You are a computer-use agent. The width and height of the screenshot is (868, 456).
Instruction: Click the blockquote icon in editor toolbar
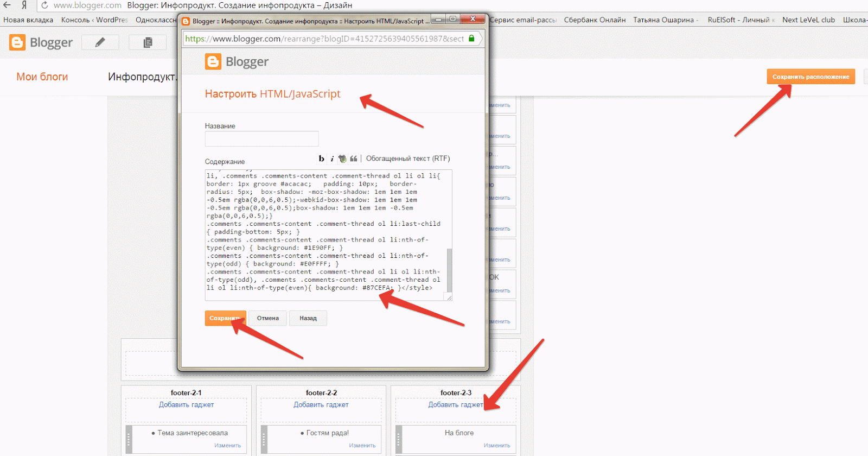tap(354, 159)
